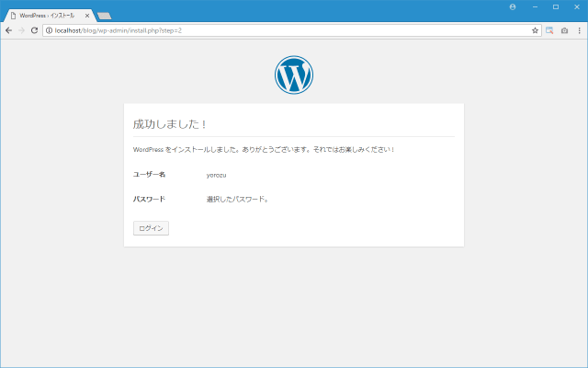This screenshot has height=368, width=588.
Task: Reload the page with the refresh icon
Action: 34,30
